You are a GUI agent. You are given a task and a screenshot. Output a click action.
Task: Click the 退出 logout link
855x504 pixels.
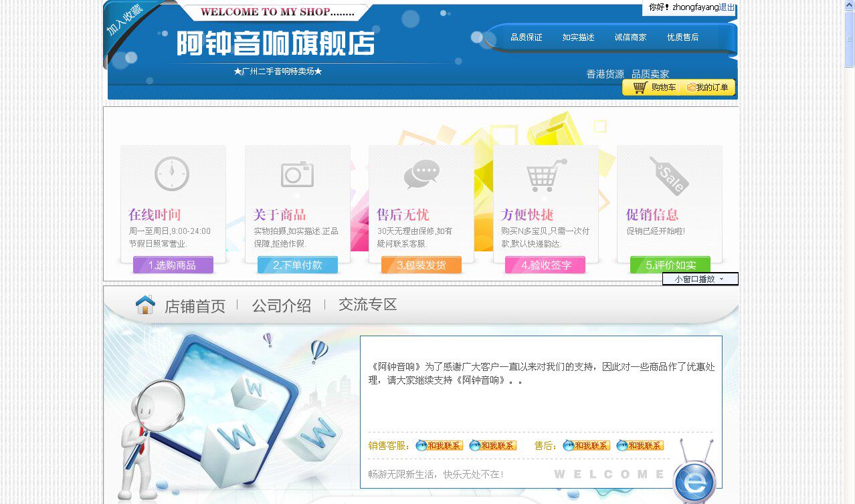727,7
